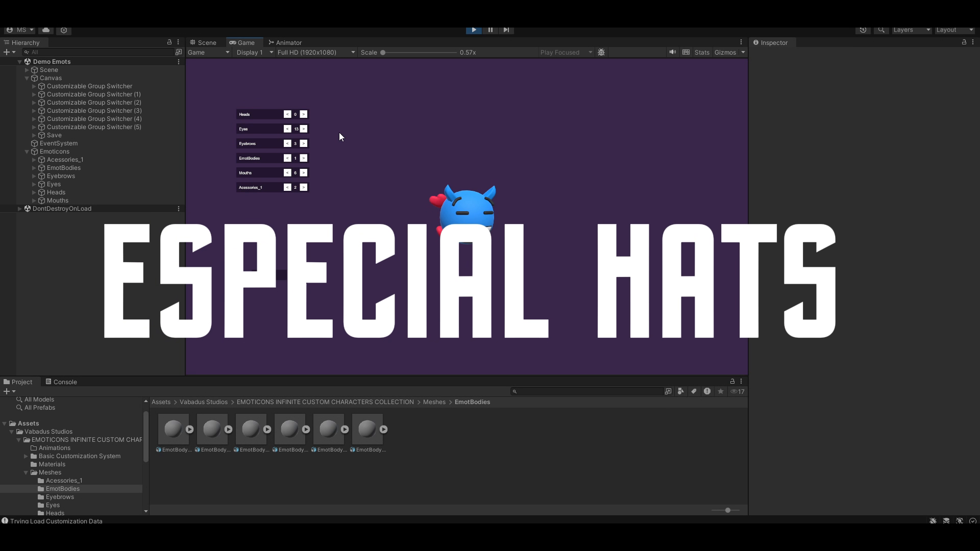The image size is (980, 551).
Task: Click Search by Label tag icon
Action: 694,391
